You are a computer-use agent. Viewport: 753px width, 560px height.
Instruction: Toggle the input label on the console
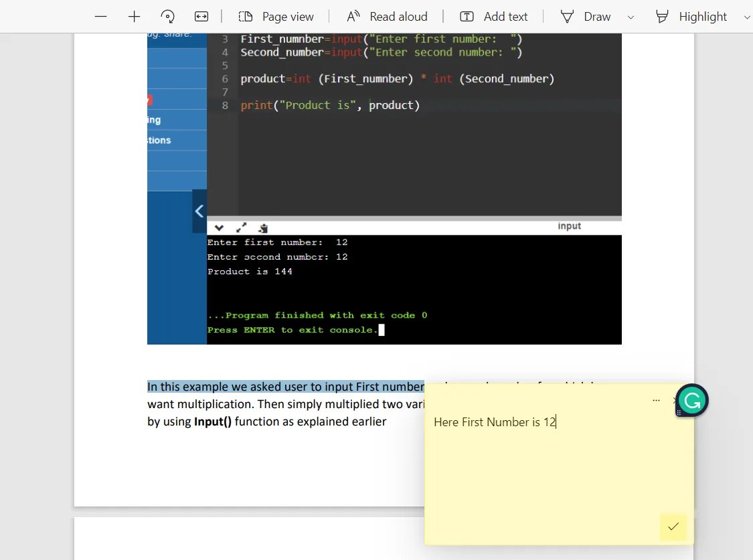569,225
